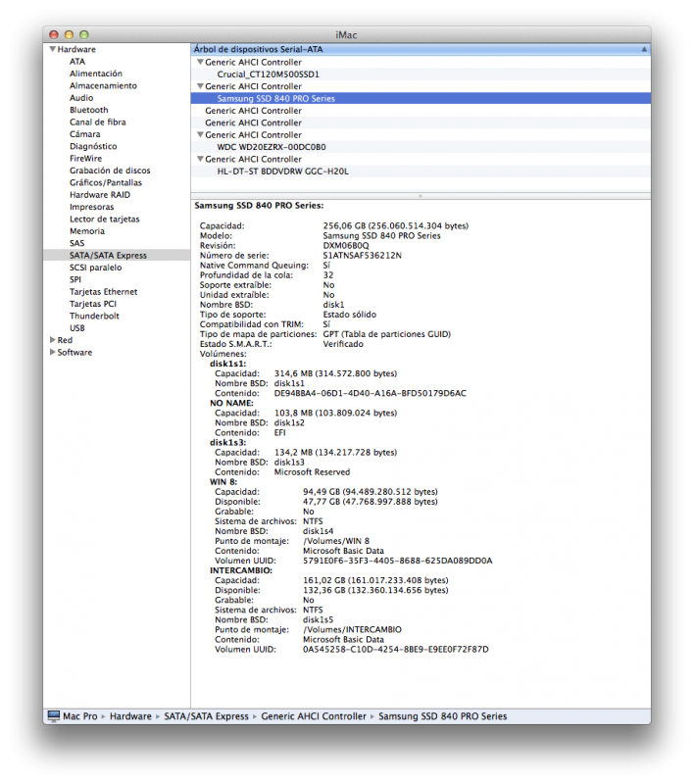This screenshot has height=784, width=694.
Task: Click the window title iMac
Action: 346,35
